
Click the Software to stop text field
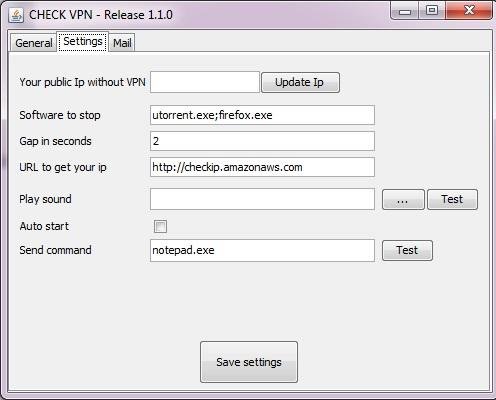tap(262, 115)
